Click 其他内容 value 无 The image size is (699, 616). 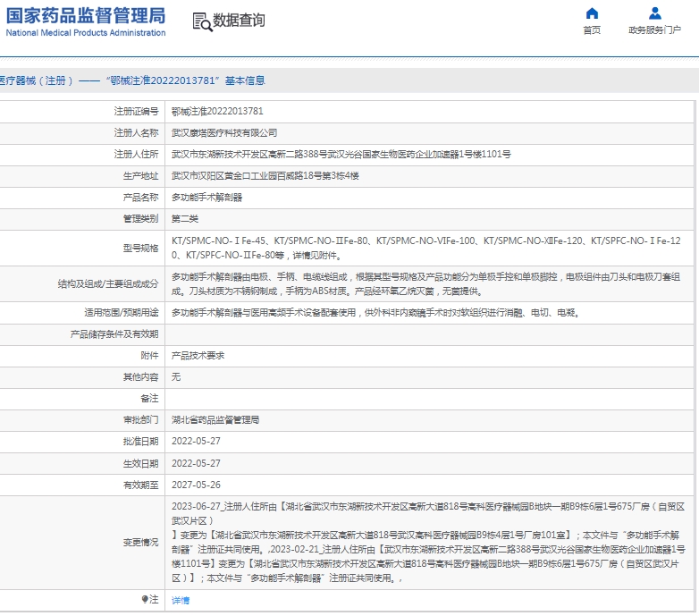tap(176, 377)
